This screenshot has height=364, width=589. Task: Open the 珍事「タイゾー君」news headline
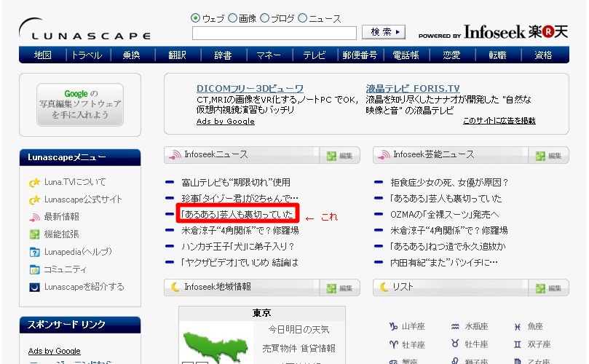click(x=240, y=198)
